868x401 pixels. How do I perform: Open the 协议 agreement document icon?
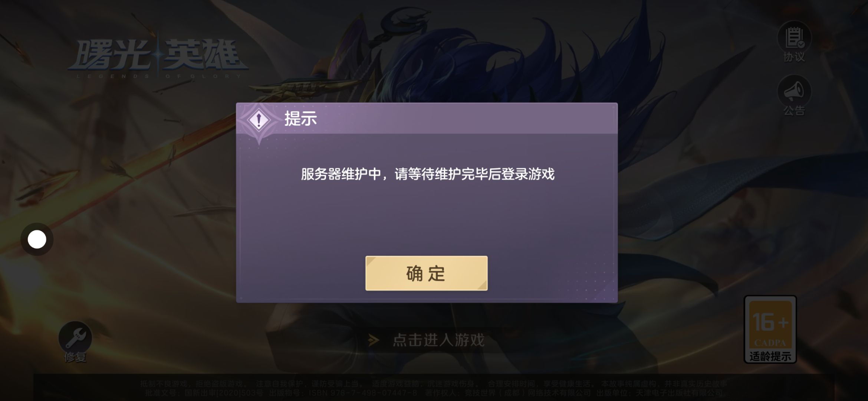[794, 38]
